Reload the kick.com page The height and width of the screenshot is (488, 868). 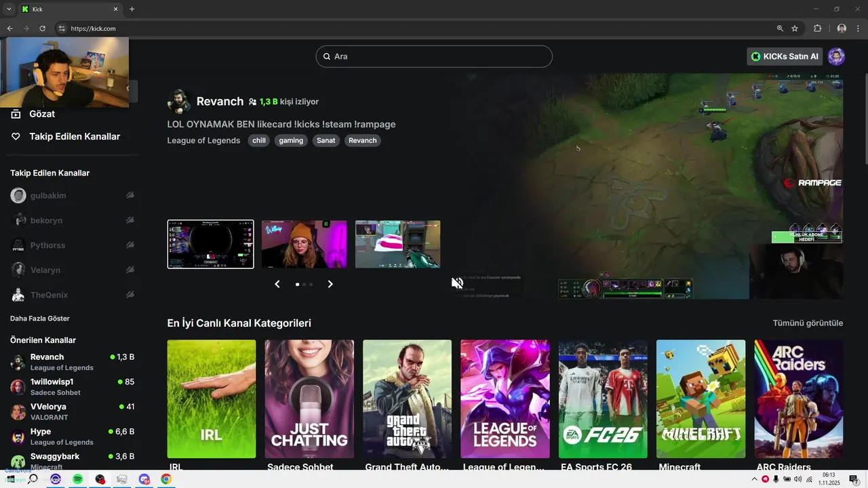point(42,28)
